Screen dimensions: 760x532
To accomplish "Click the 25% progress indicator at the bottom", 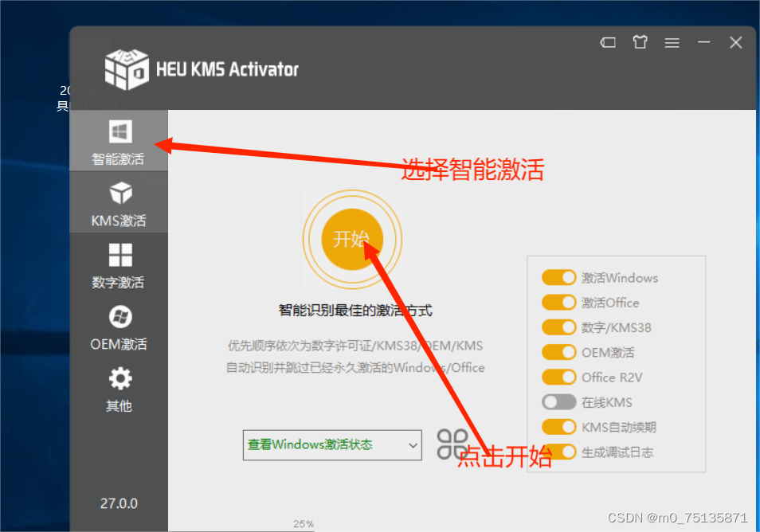I will coord(304,524).
